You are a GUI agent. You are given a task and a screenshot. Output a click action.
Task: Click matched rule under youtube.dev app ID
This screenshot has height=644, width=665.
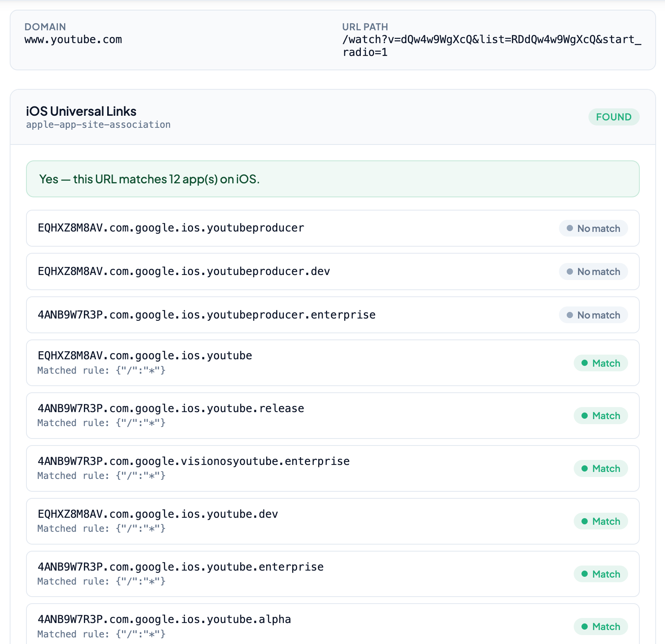(101, 529)
